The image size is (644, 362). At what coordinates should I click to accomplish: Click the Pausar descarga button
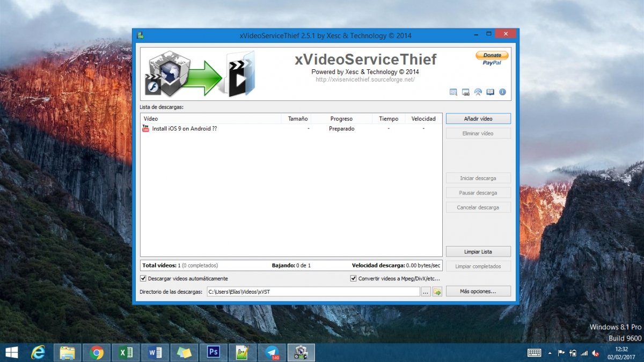click(478, 193)
